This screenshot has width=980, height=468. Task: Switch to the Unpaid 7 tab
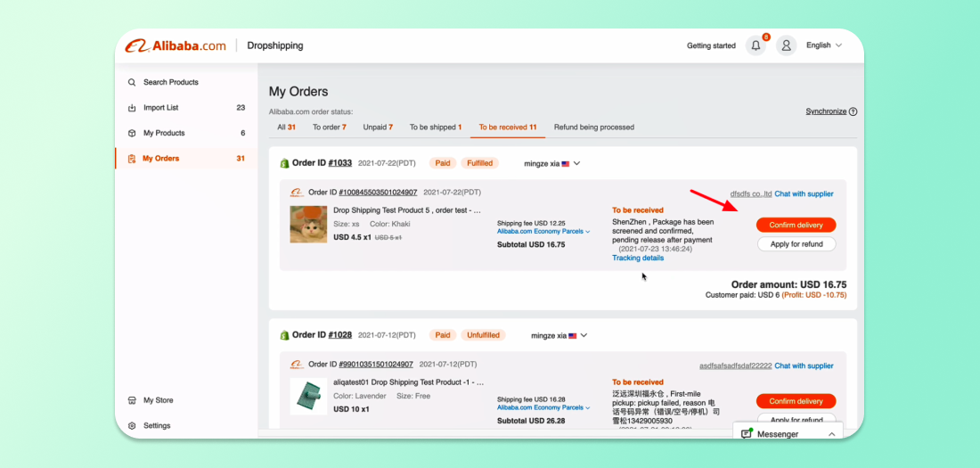pyautogui.click(x=378, y=127)
